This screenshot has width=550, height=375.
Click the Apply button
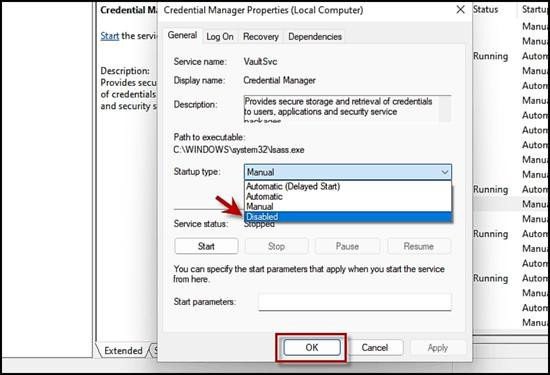coord(438,348)
